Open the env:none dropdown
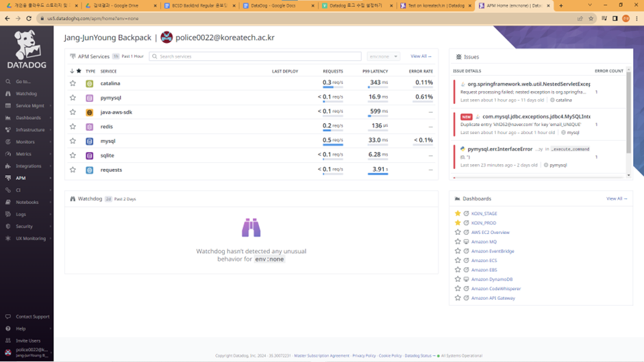644x362 pixels. point(383,56)
